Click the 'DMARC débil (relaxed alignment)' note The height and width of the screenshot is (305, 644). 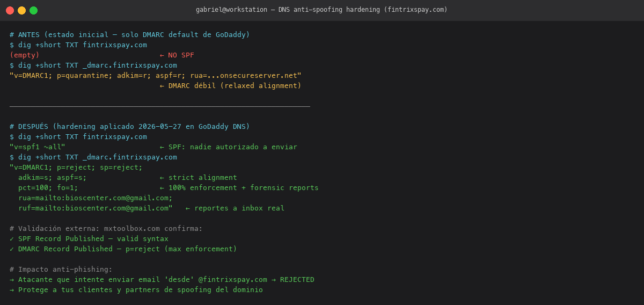click(235, 86)
